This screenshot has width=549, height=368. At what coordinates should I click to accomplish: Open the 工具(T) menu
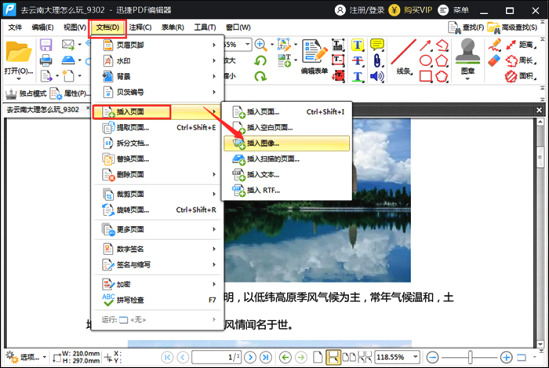tap(205, 27)
